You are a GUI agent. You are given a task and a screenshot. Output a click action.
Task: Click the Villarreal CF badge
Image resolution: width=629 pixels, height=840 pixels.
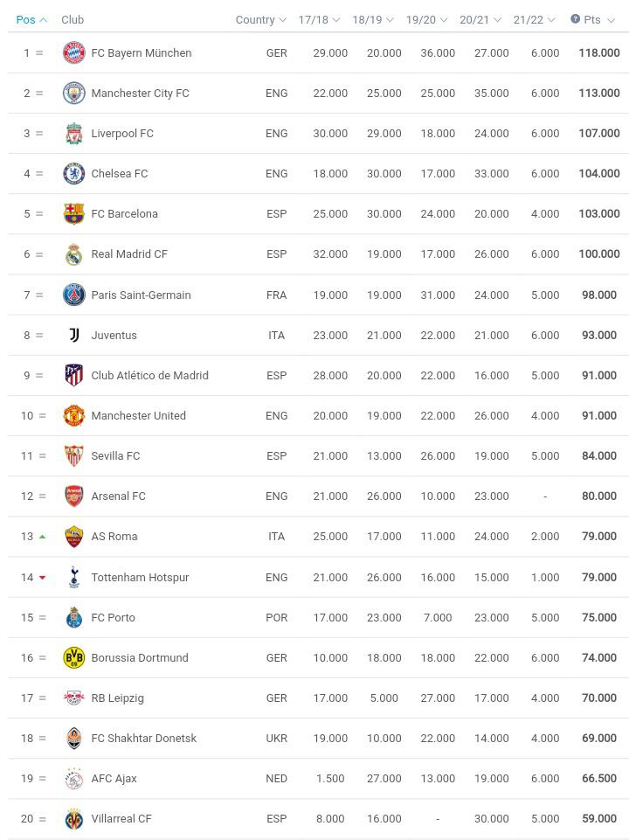74,818
